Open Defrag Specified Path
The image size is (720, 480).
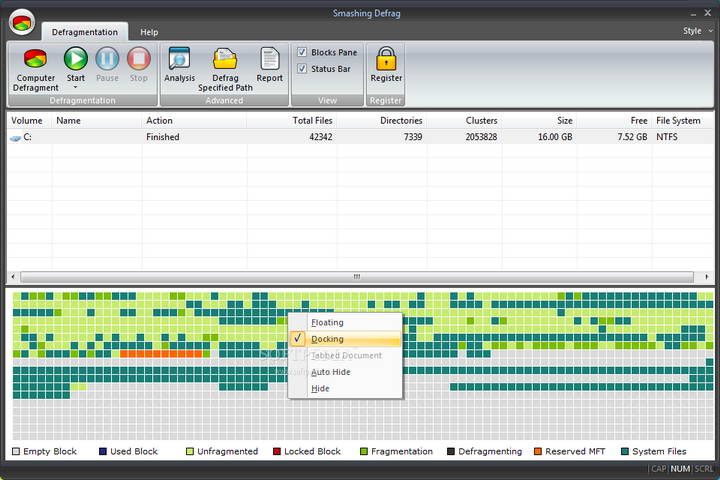pyautogui.click(x=225, y=60)
